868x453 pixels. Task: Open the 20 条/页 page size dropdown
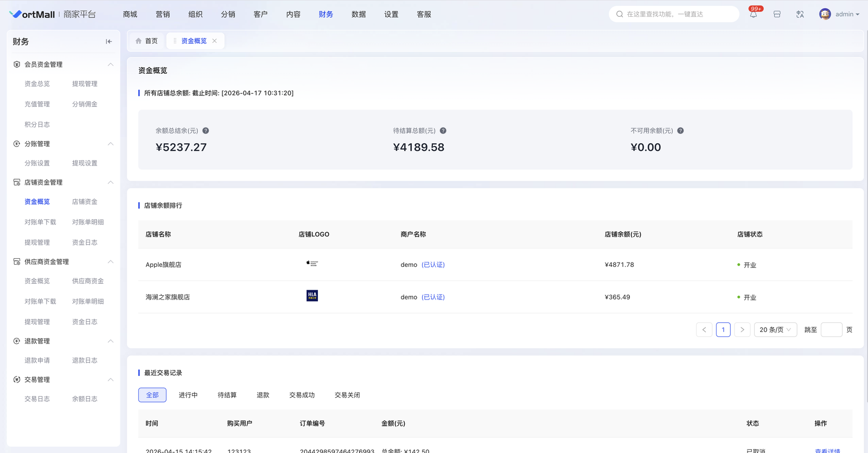pos(775,330)
